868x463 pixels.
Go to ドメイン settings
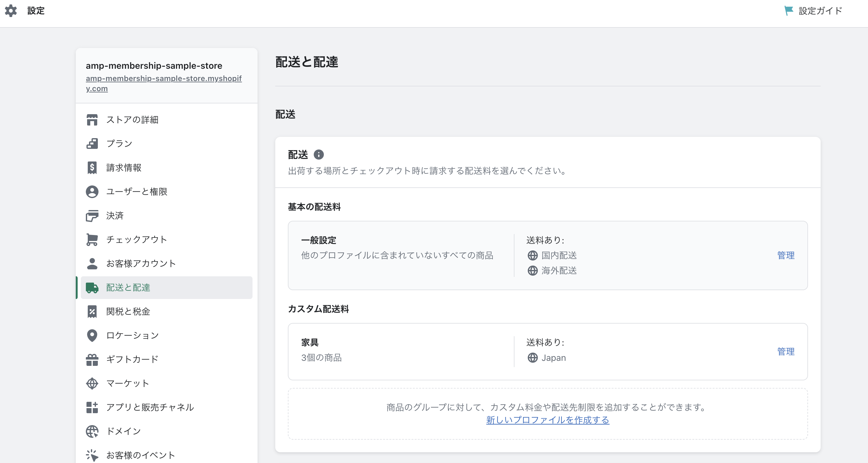(x=166, y=431)
